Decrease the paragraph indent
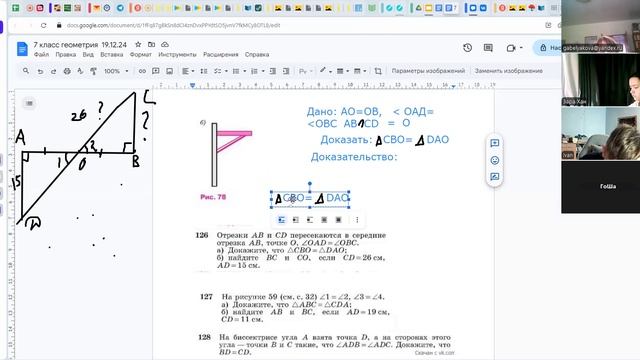Image resolution: width=640 pixels, height=360 pixels. click(273, 71)
